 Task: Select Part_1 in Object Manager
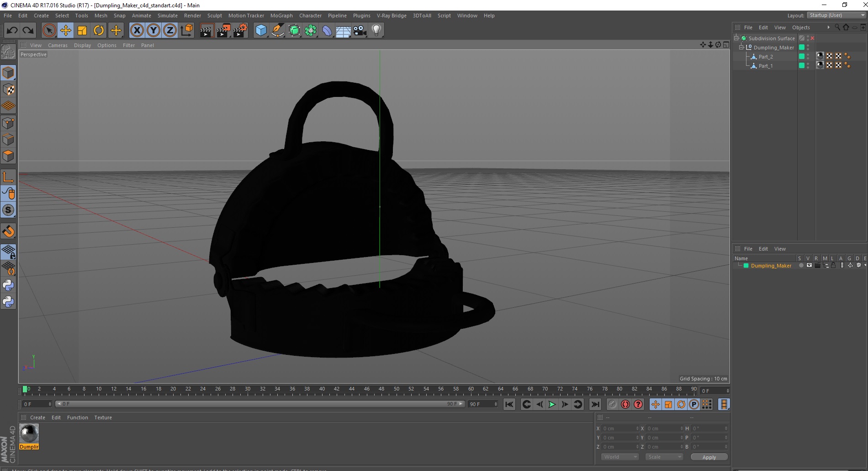(x=766, y=66)
